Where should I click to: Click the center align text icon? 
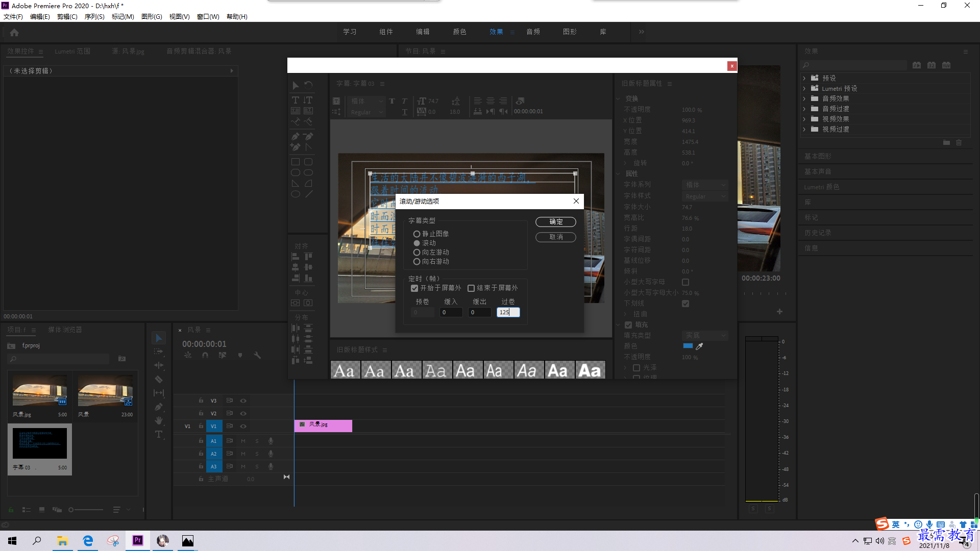[x=491, y=101]
